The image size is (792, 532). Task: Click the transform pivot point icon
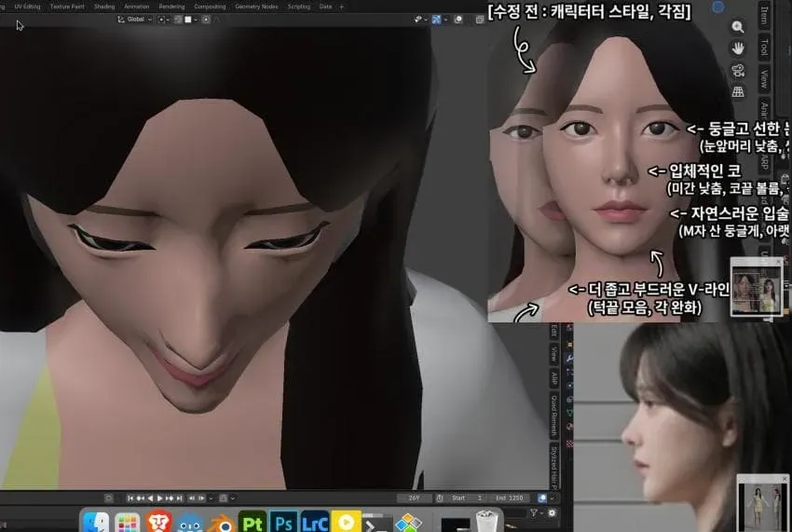point(160,20)
